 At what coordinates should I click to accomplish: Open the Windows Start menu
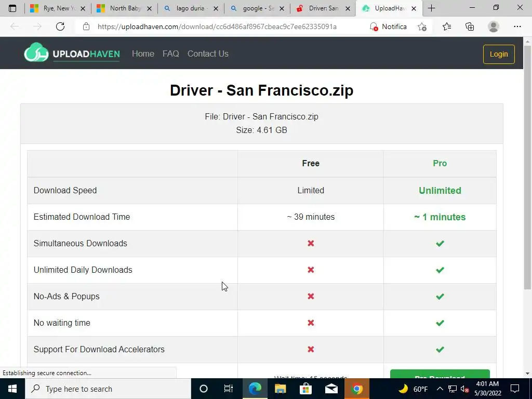12,389
